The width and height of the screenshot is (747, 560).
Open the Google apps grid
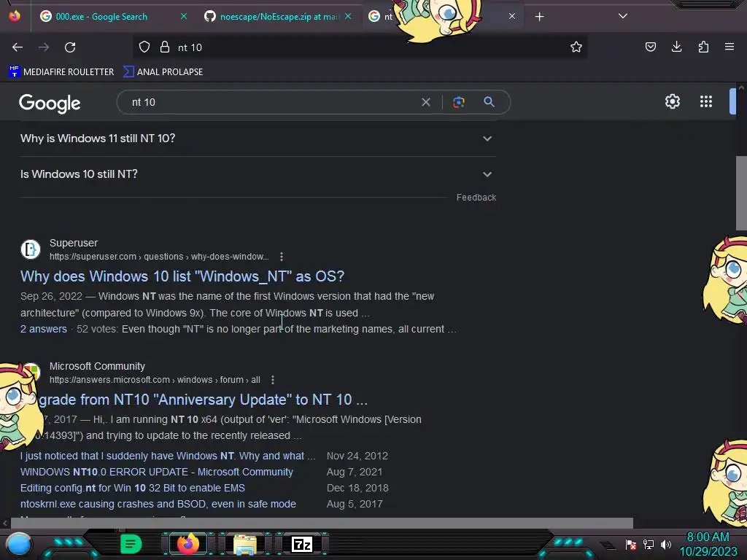[x=706, y=101]
